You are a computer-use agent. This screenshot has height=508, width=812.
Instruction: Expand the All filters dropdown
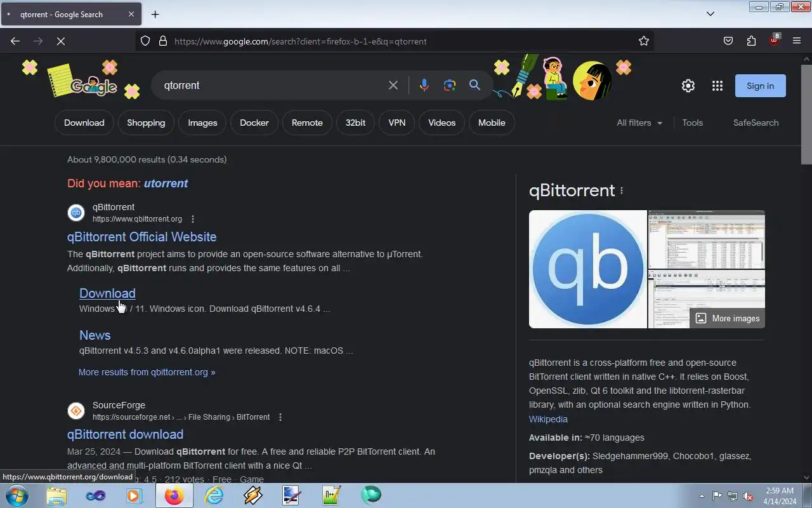(x=639, y=123)
